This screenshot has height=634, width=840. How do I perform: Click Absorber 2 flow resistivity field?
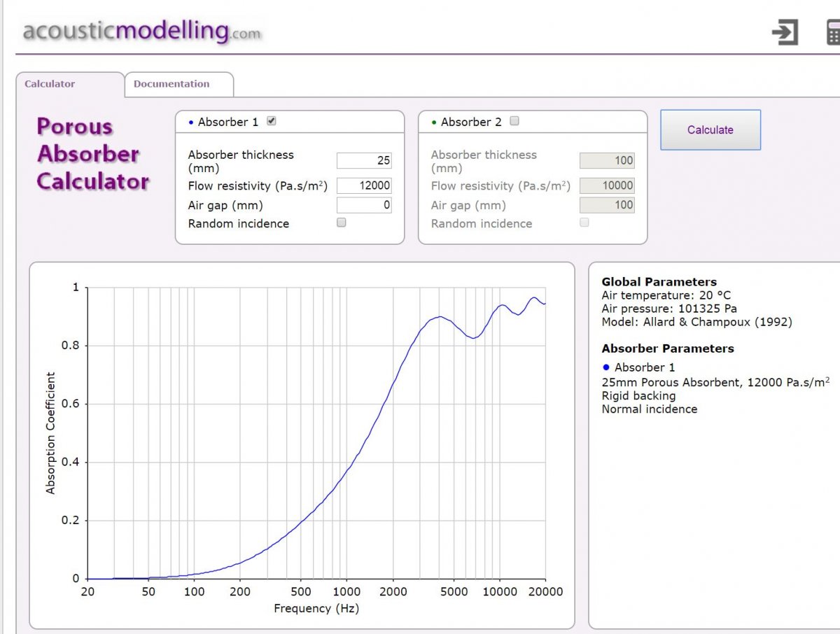pyautogui.click(x=607, y=185)
